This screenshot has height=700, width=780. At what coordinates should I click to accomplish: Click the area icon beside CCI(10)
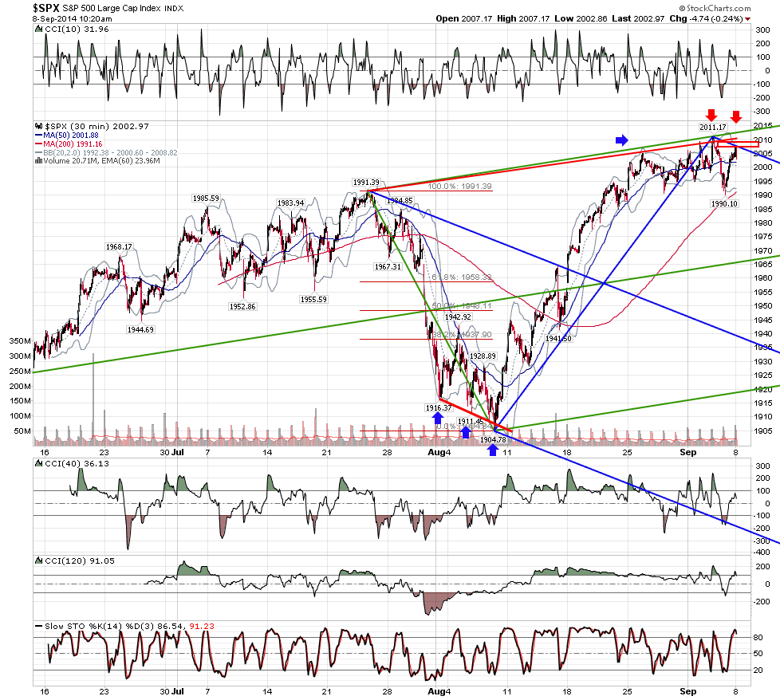click(39, 29)
